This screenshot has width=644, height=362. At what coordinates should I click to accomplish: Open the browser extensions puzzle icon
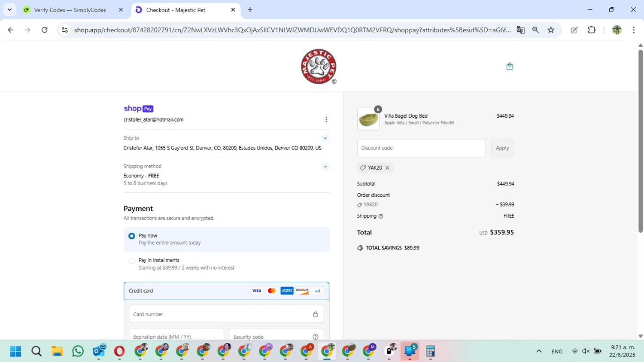[x=592, y=30]
